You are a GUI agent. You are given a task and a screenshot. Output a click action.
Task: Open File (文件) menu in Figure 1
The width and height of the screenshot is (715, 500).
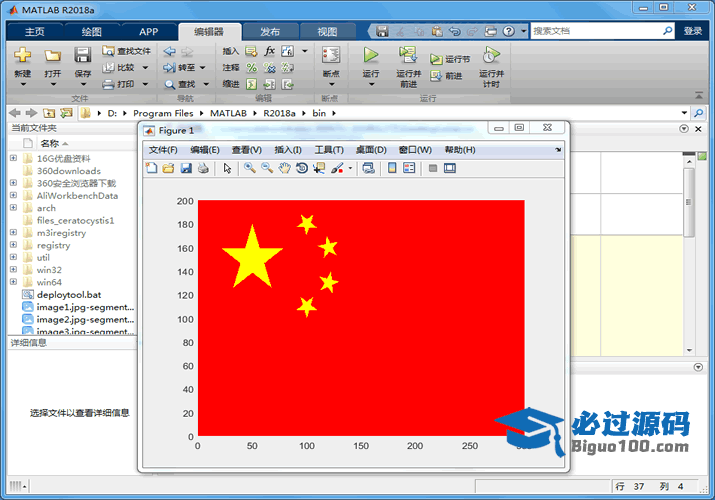163,150
